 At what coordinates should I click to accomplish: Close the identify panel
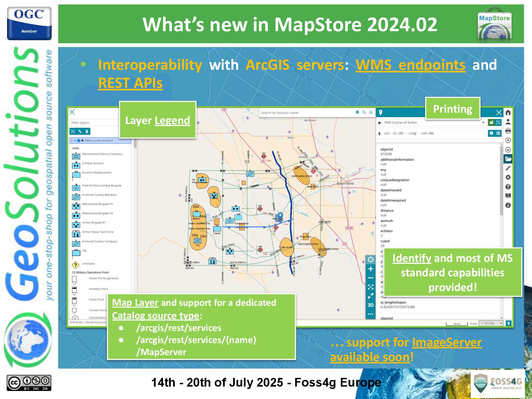(499, 113)
